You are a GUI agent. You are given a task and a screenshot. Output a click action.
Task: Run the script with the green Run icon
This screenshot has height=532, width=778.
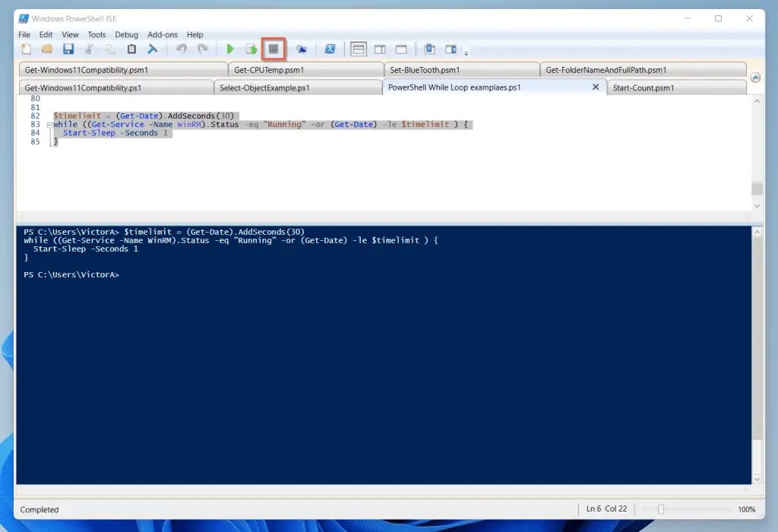(230, 49)
